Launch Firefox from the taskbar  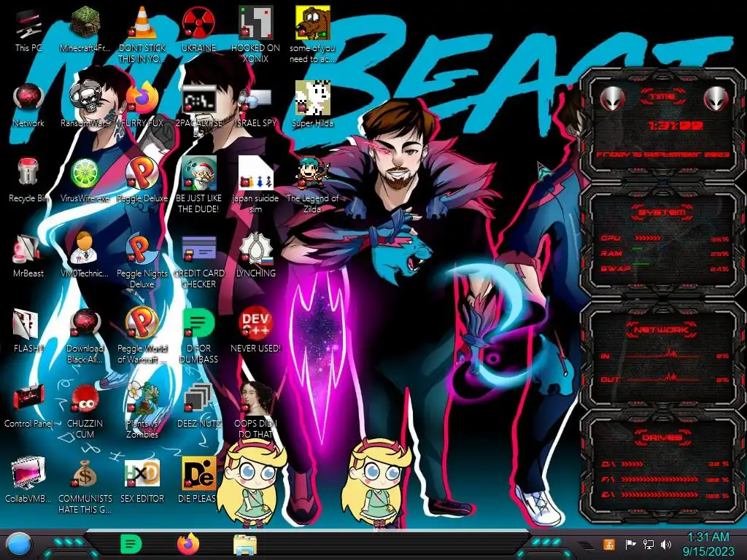tap(188, 544)
